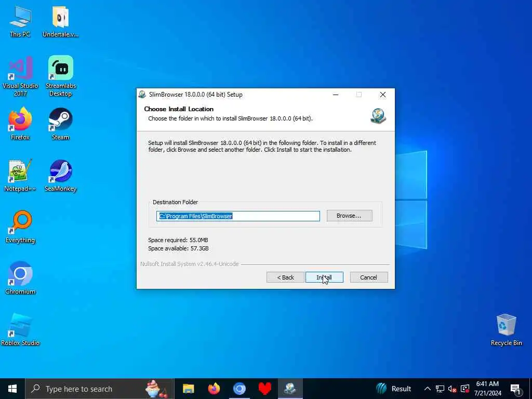Click the red heart taskbar icon
This screenshot has width=532, height=399.
pos(264,389)
